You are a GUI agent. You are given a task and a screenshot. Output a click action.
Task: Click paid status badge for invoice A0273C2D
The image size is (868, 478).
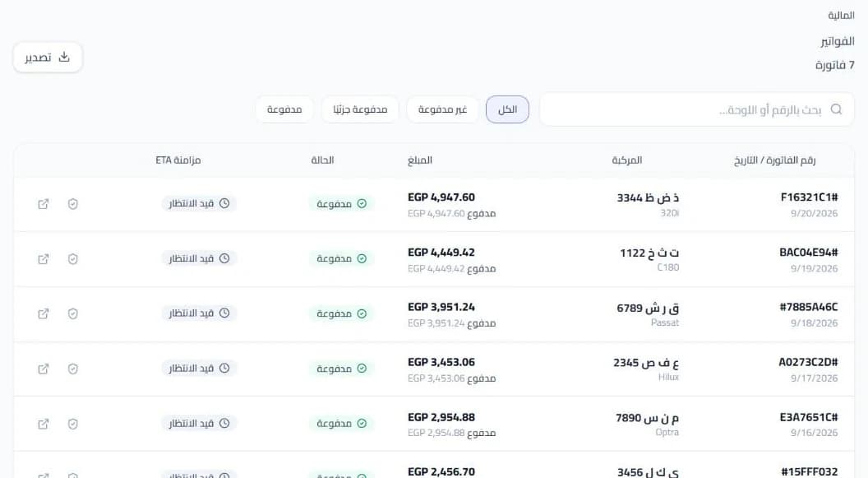coord(342,369)
